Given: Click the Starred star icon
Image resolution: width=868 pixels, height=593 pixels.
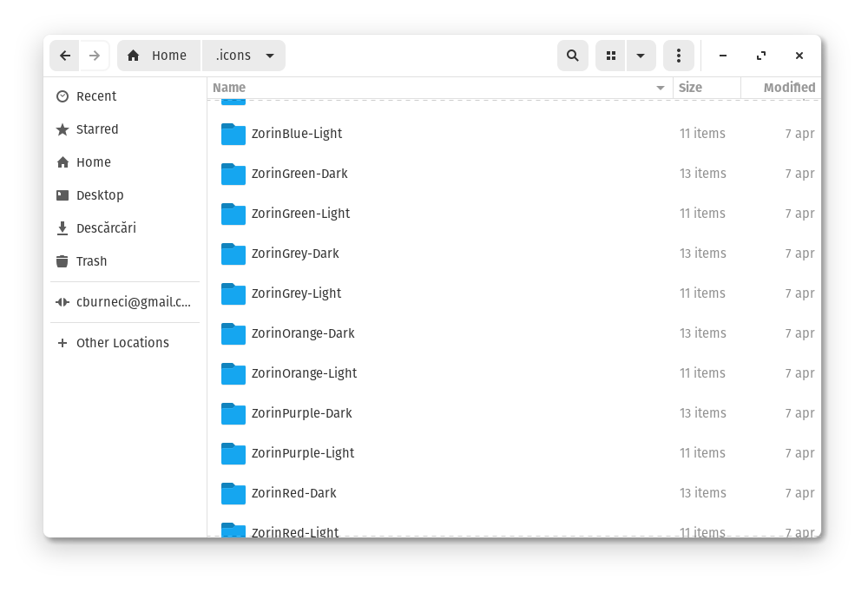Looking at the screenshot, I should pyautogui.click(x=62, y=129).
